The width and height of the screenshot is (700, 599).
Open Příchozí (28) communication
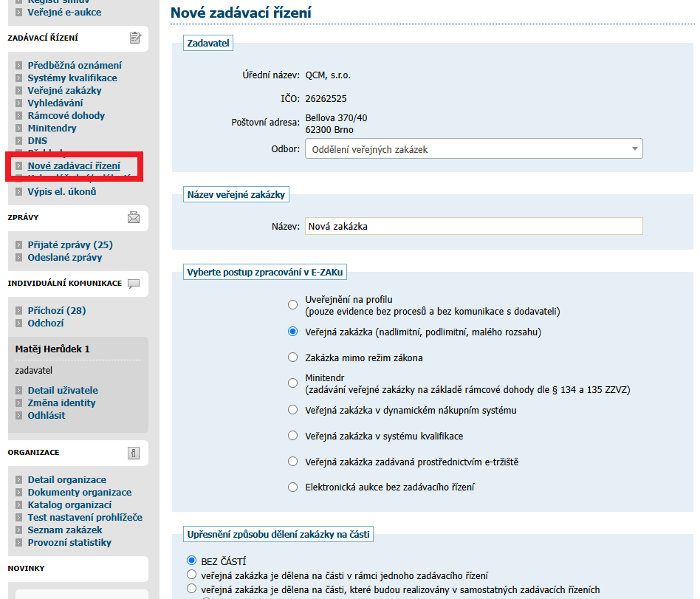(x=57, y=311)
